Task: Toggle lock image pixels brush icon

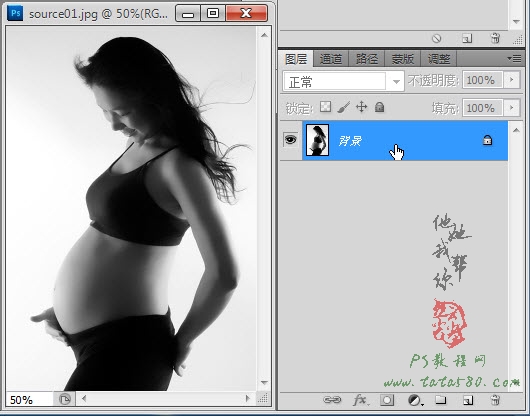Action: tap(343, 107)
